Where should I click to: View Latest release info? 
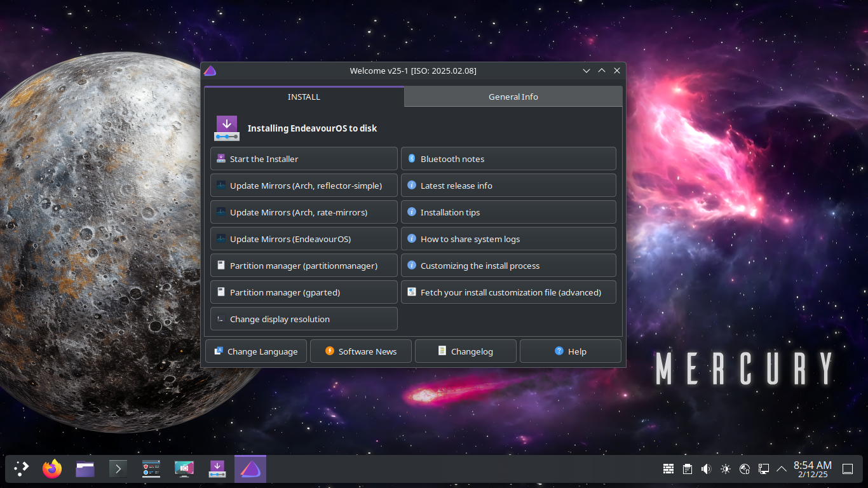508,186
